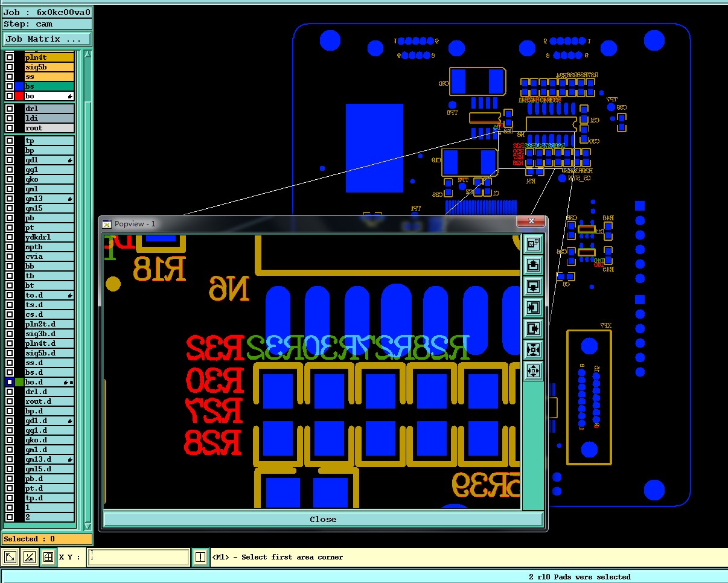
Task: Select the ss layer row
Action: coord(49,77)
